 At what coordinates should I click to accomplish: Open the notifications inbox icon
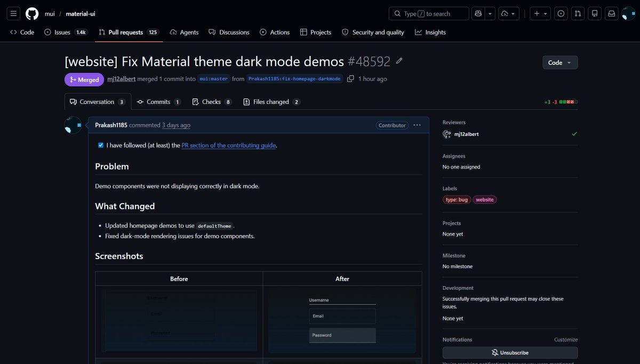click(612, 14)
